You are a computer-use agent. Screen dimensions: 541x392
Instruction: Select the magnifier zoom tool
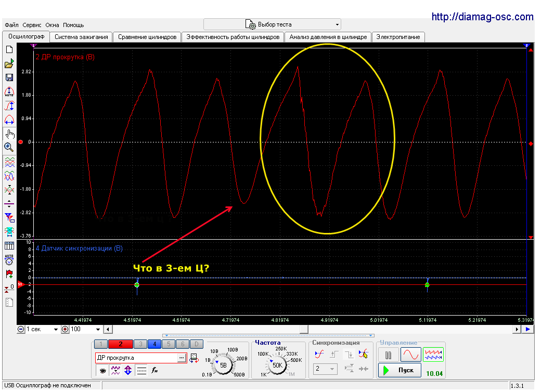tap(9, 147)
